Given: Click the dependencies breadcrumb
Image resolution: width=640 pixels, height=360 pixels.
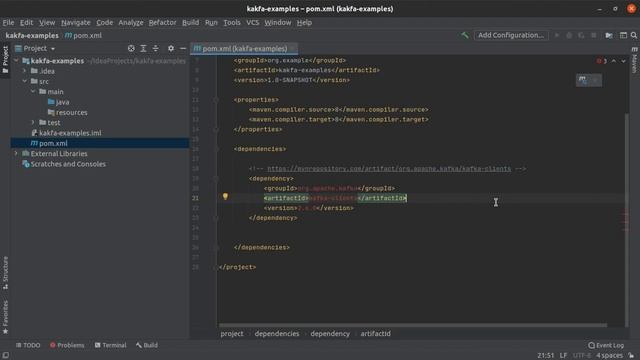Looking at the screenshot, I should [x=277, y=334].
